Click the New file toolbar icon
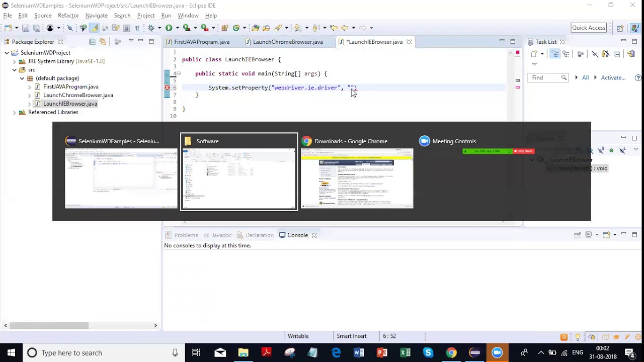 point(9,28)
